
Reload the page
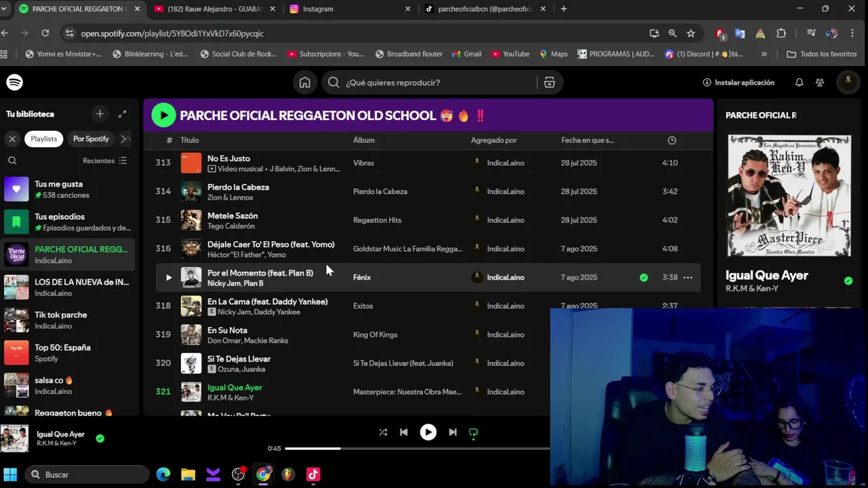pos(45,33)
